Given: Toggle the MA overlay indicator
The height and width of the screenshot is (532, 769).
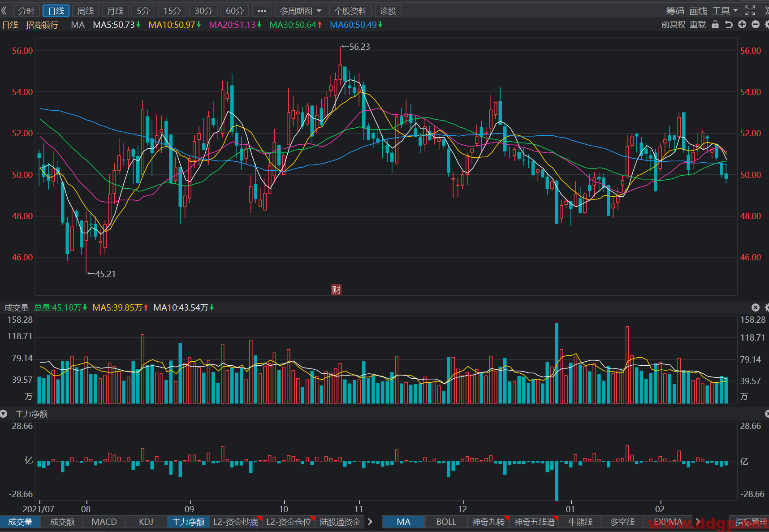Looking at the screenshot, I should coord(403,522).
